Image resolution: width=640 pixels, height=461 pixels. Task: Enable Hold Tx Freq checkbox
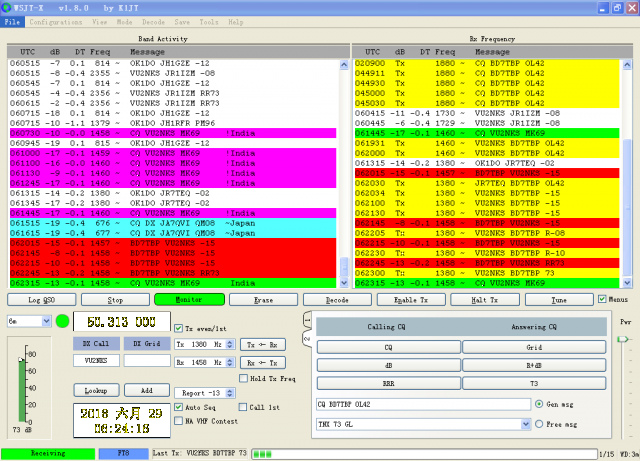tap(244, 379)
